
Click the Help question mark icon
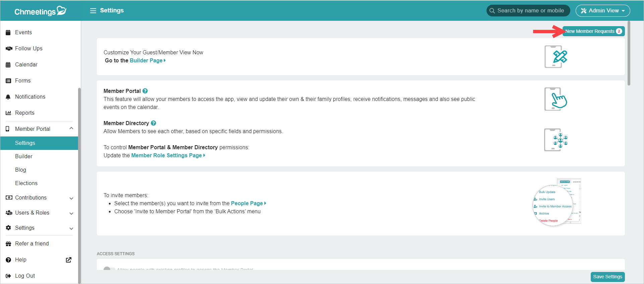8,260
